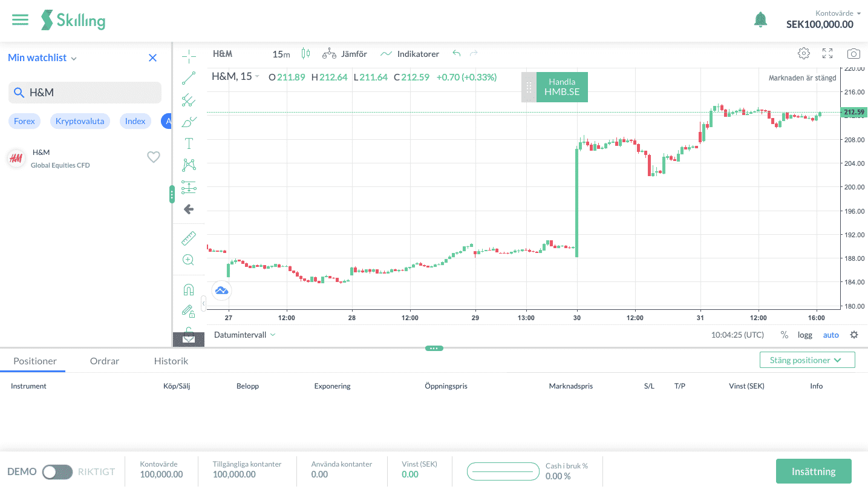The height and width of the screenshot is (489, 868).
Task: Toggle DEMO to RIKTIGT account switch
Action: [57, 471]
